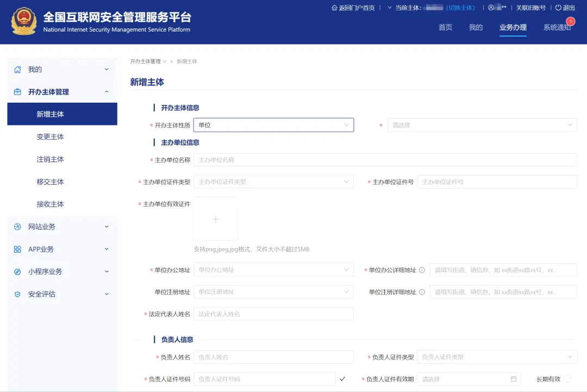Click the 网站业务 globe icon
This screenshot has height=392, width=587.
tap(17, 227)
